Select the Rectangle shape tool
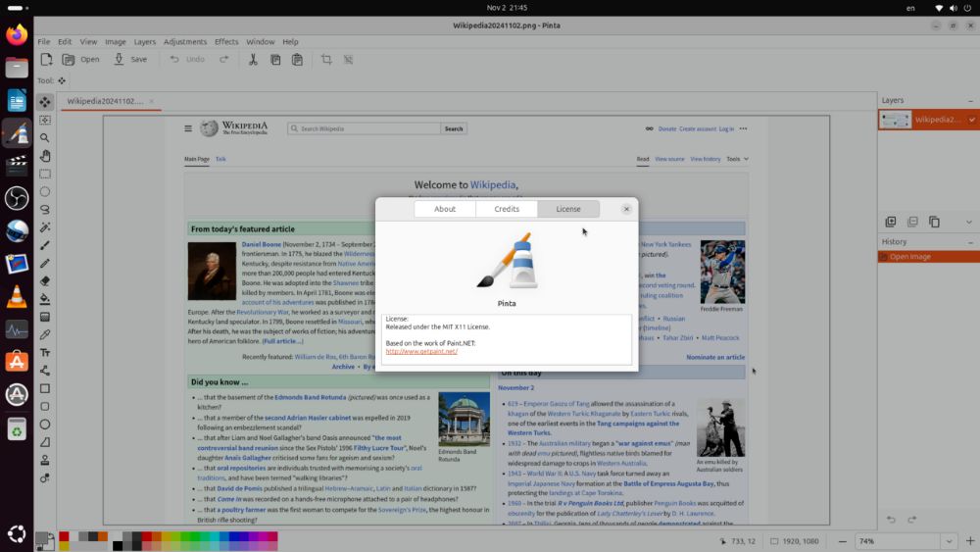Viewport: 980px width, 552px height. [x=45, y=388]
